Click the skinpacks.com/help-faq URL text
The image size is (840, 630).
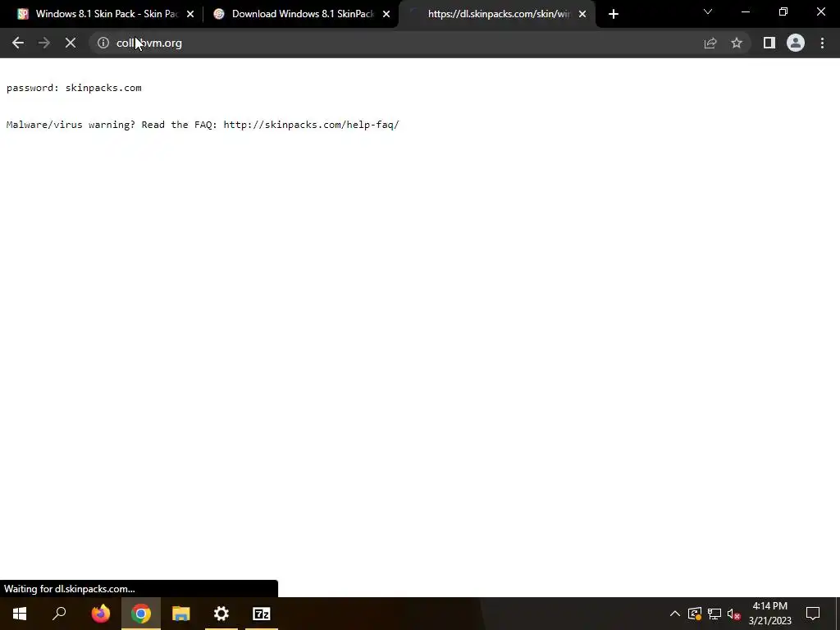point(311,125)
